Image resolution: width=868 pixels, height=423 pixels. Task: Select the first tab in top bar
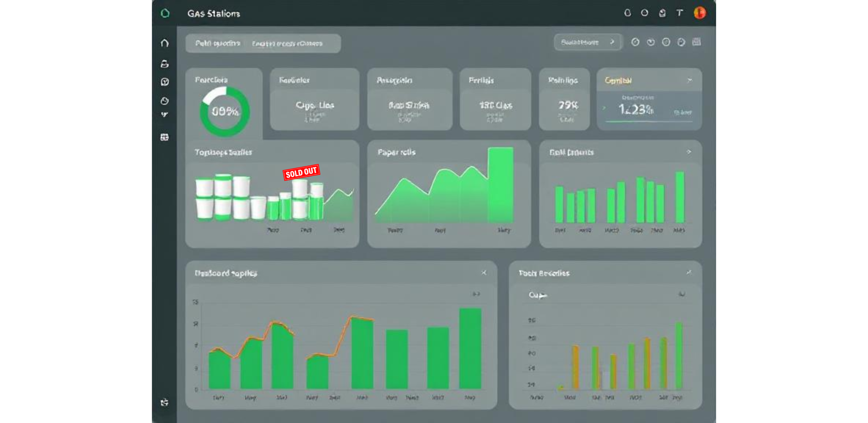218,43
